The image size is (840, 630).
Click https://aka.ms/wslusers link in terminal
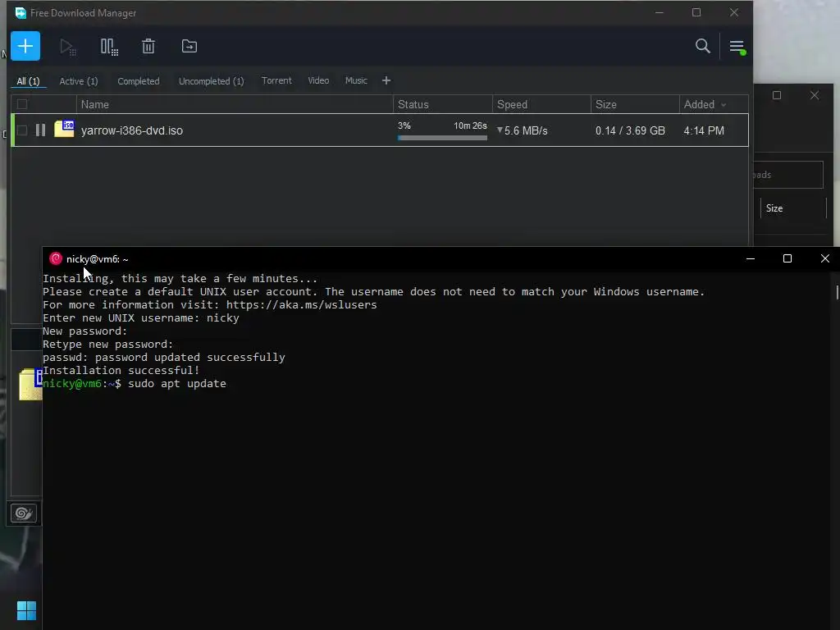pyautogui.click(x=302, y=305)
